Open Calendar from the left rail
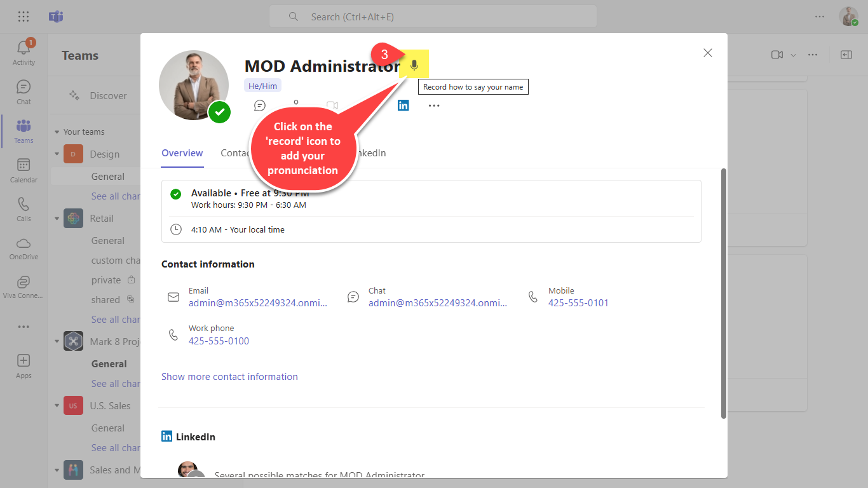The height and width of the screenshot is (488, 868). 24,170
